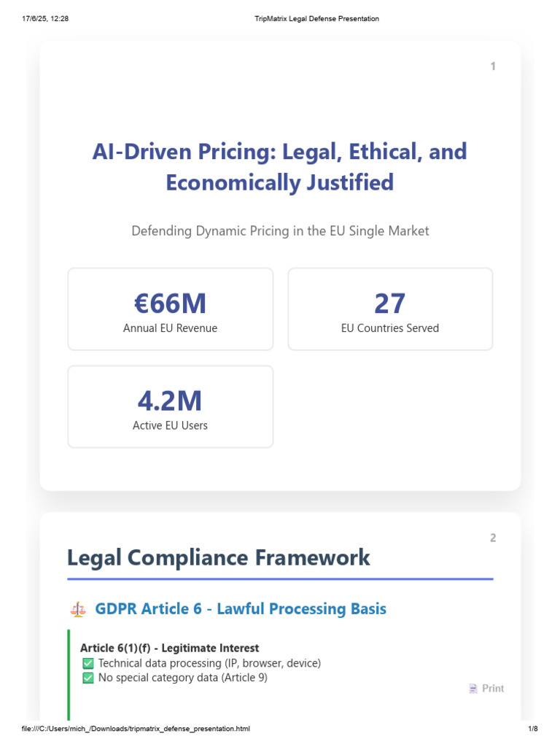This screenshot has width=560, height=747.
Task: Click the printer icon beside Print
Action: pyautogui.click(x=472, y=689)
